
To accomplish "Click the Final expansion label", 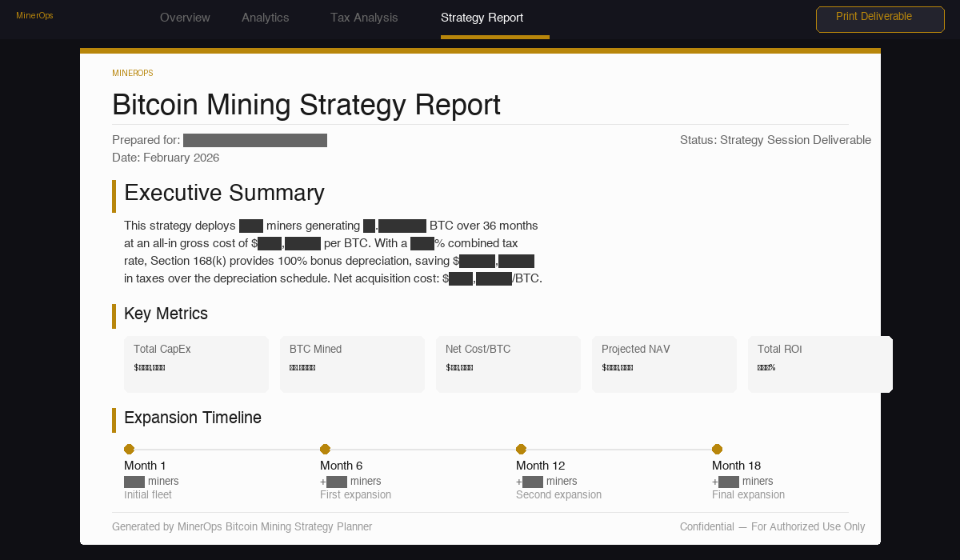I will pos(748,494).
